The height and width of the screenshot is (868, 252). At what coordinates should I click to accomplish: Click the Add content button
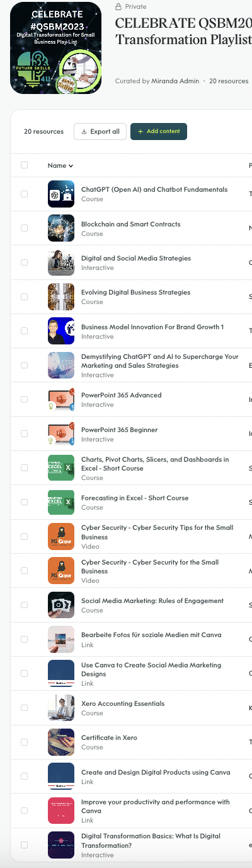(x=159, y=131)
